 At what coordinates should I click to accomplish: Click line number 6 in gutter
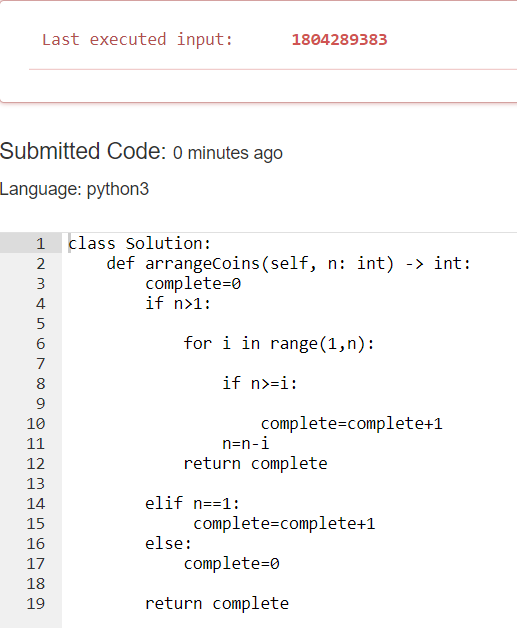pyautogui.click(x=40, y=344)
